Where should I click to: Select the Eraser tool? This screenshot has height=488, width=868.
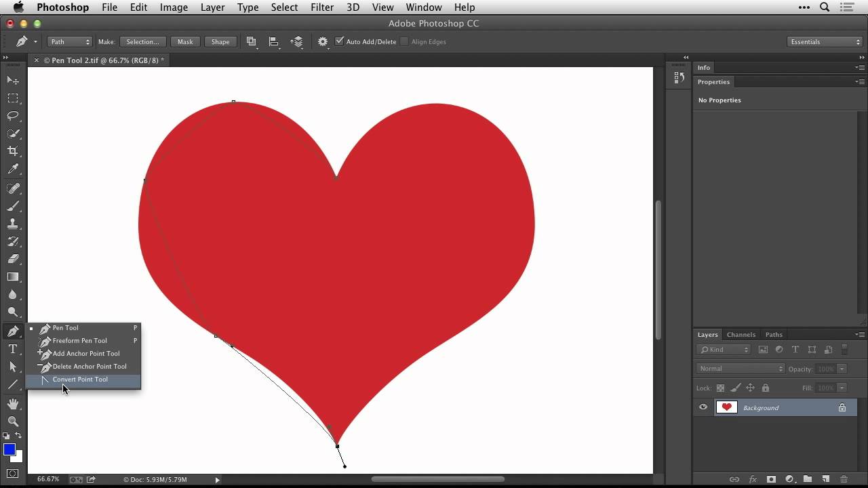tap(13, 259)
